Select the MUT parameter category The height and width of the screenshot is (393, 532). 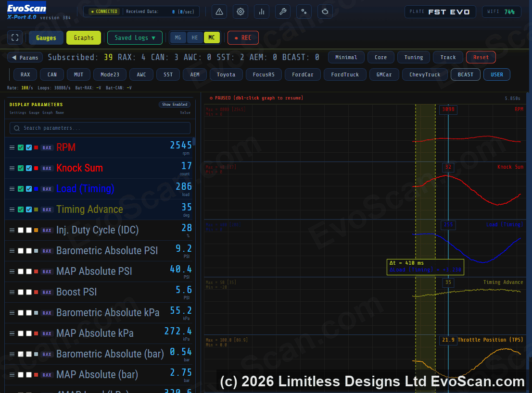point(79,74)
